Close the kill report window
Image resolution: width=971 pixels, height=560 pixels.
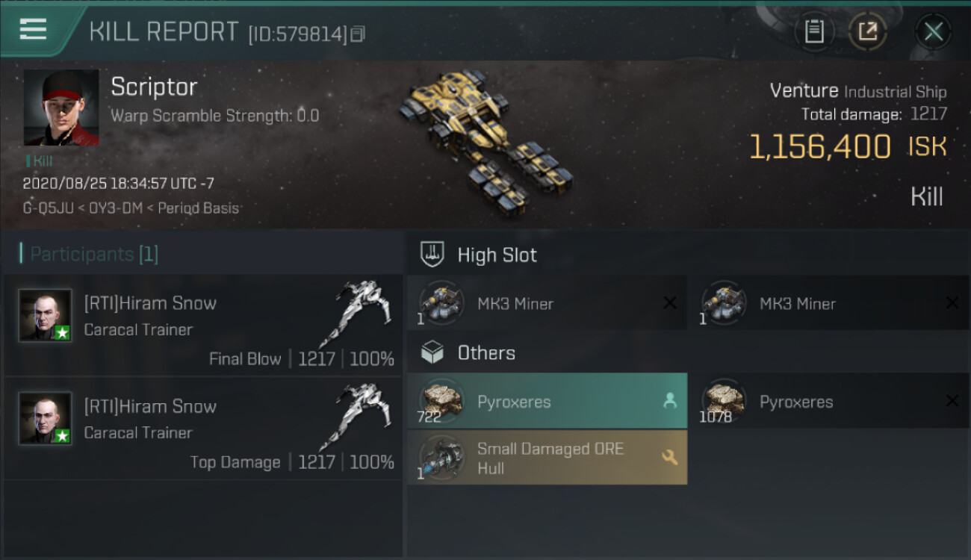coord(933,31)
